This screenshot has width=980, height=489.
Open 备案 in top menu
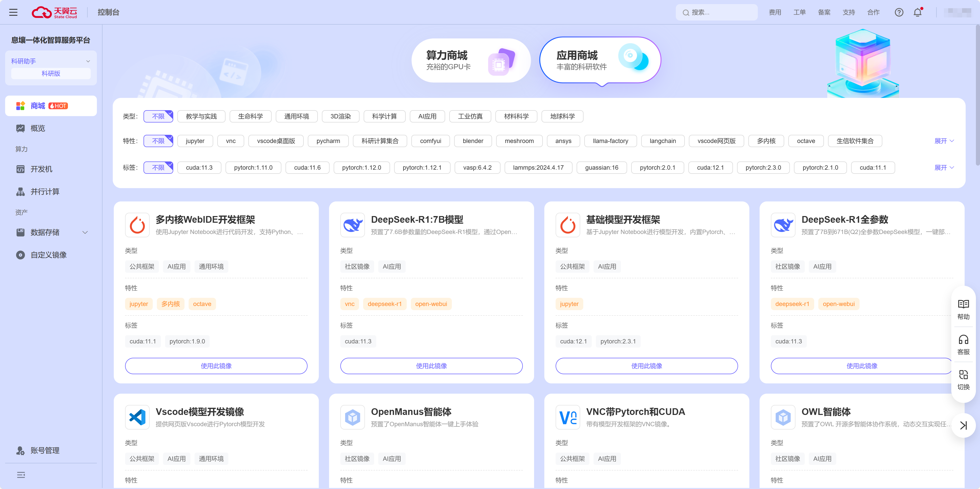pyautogui.click(x=824, y=12)
